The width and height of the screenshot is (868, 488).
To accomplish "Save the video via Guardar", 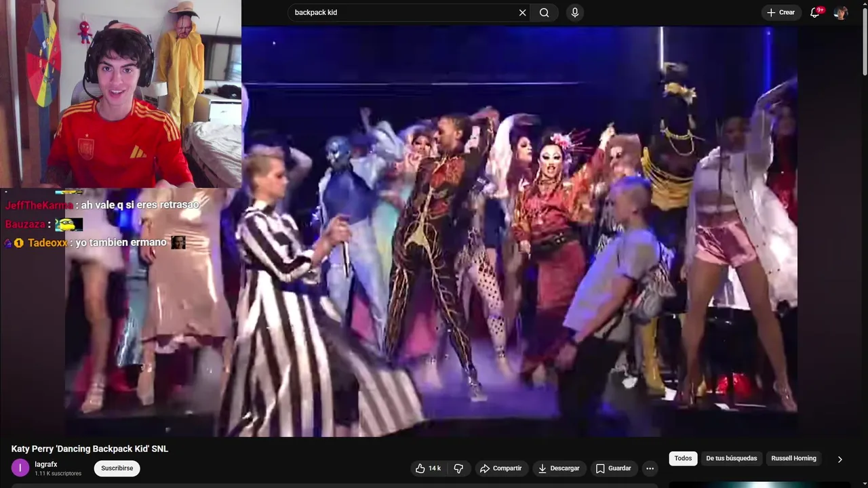I will click(613, 468).
